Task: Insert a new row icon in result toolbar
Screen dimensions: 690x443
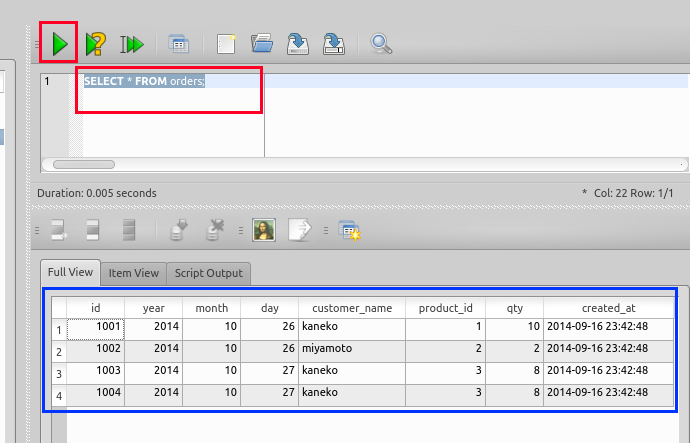Action: 59,230
